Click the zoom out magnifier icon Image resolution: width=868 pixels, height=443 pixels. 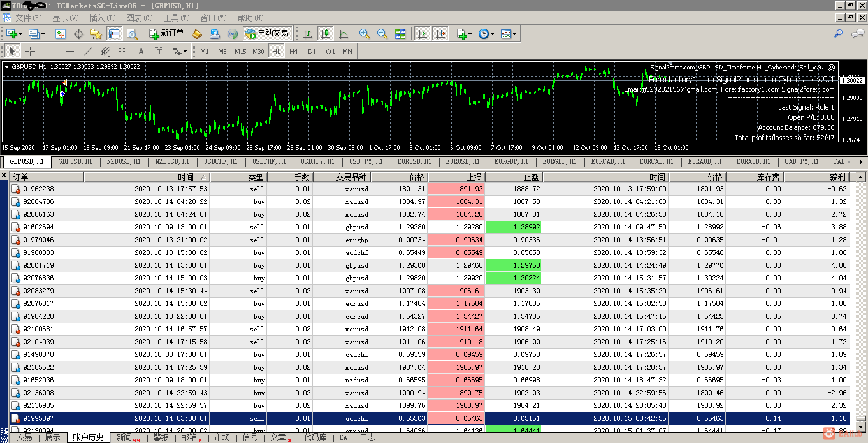382,34
